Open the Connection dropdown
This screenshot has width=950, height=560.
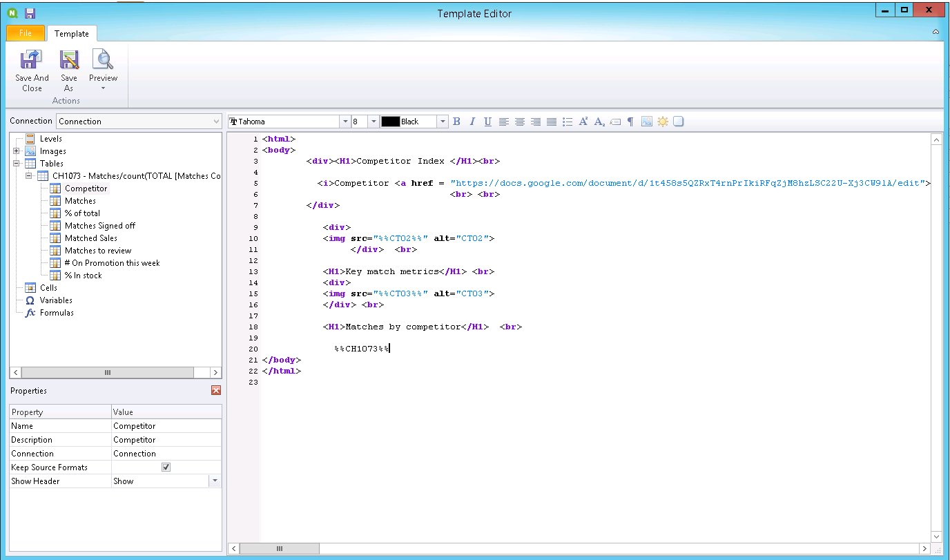[x=216, y=122]
